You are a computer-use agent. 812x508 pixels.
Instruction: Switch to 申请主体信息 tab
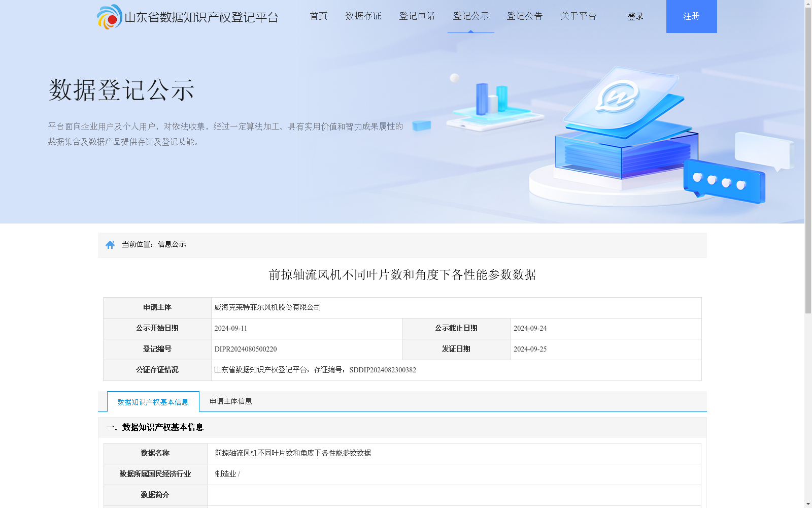[231, 401]
